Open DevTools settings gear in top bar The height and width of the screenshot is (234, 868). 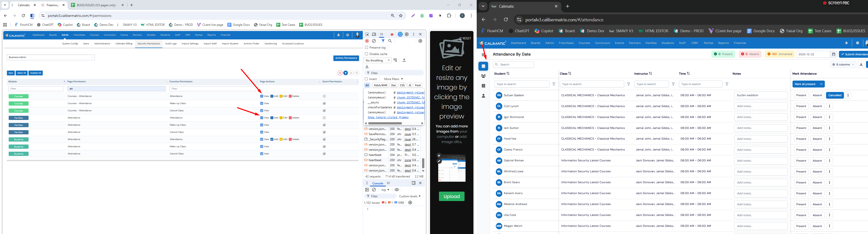pyautogui.click(x=407, y=34)
